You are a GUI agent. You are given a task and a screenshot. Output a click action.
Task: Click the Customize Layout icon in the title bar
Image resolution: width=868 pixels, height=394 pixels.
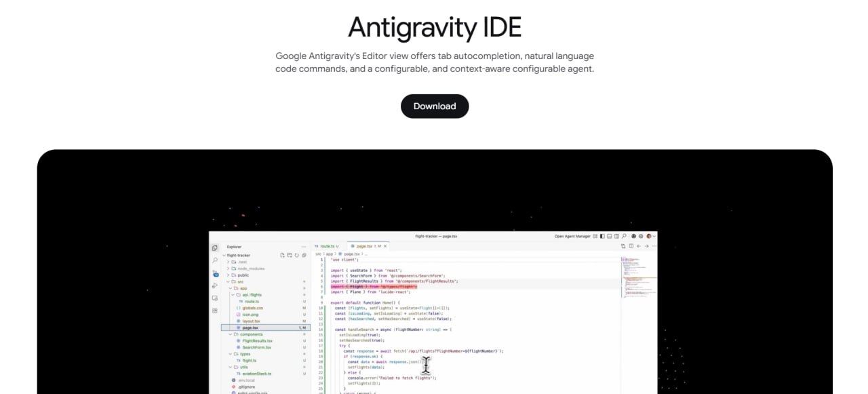tap(595, 236)
